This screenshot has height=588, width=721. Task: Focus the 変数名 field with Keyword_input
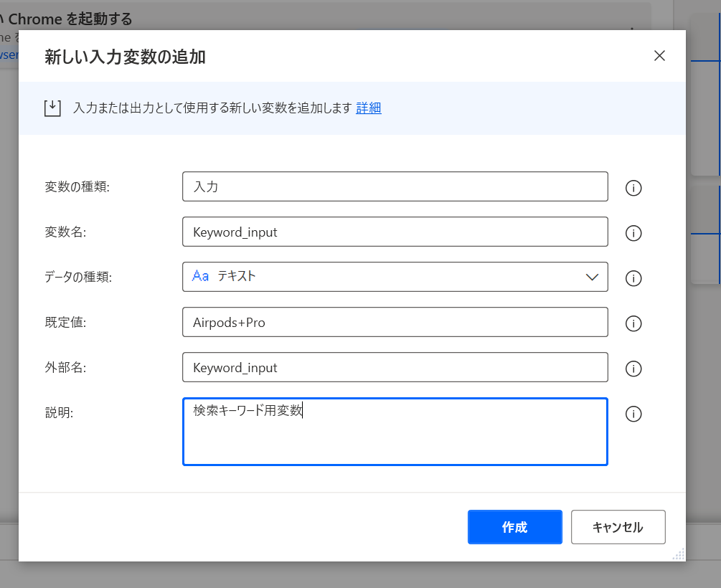[395, 232]
